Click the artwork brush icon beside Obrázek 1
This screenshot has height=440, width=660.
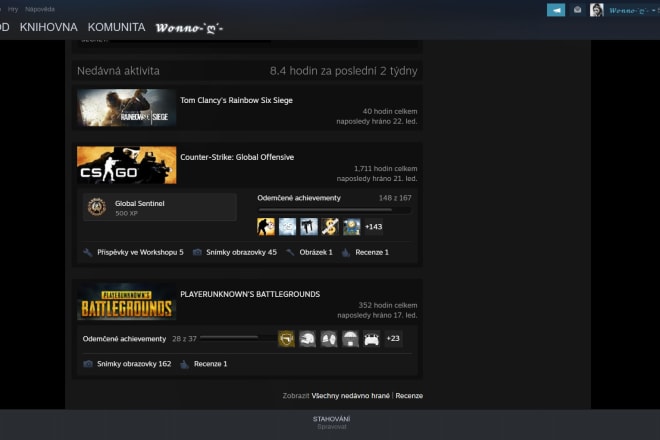coord(290,252)
